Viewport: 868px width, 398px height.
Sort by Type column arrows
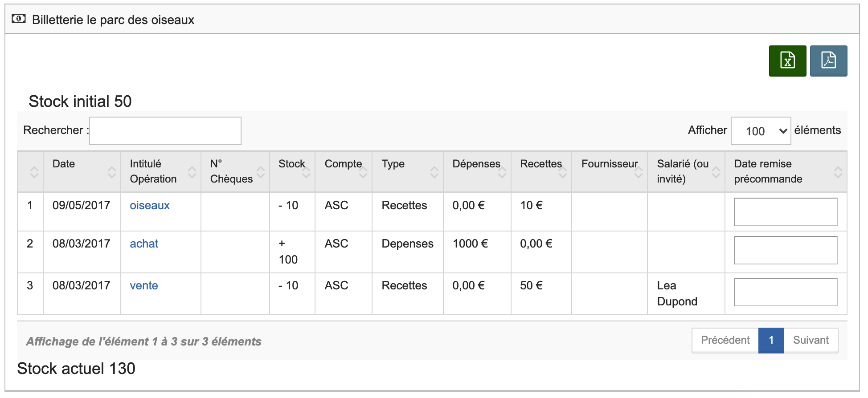click(434, 172)
